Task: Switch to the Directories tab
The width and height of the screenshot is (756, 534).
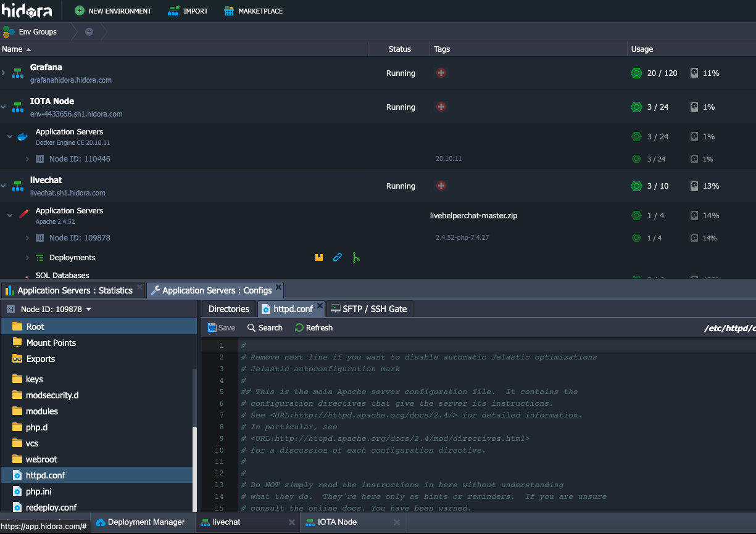Action: coord(228,308)
